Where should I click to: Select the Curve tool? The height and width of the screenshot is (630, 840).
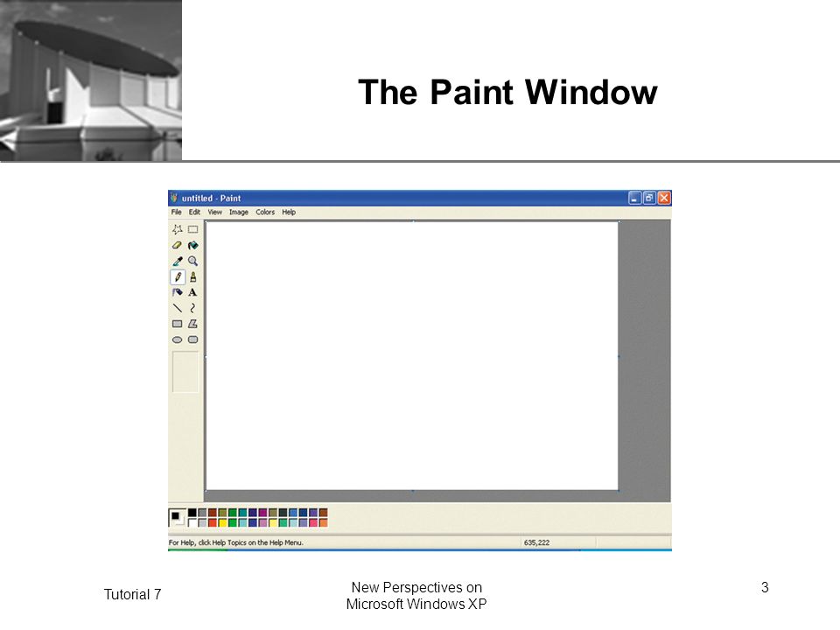(x=192, y=308)
